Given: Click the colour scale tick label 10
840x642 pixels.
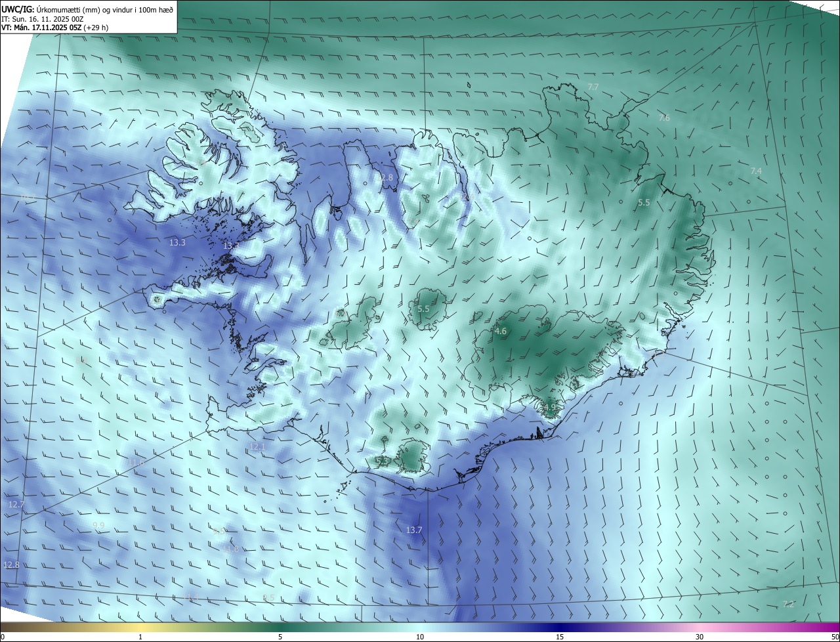Looking at the screenshot, I should [x=420, y=637].
